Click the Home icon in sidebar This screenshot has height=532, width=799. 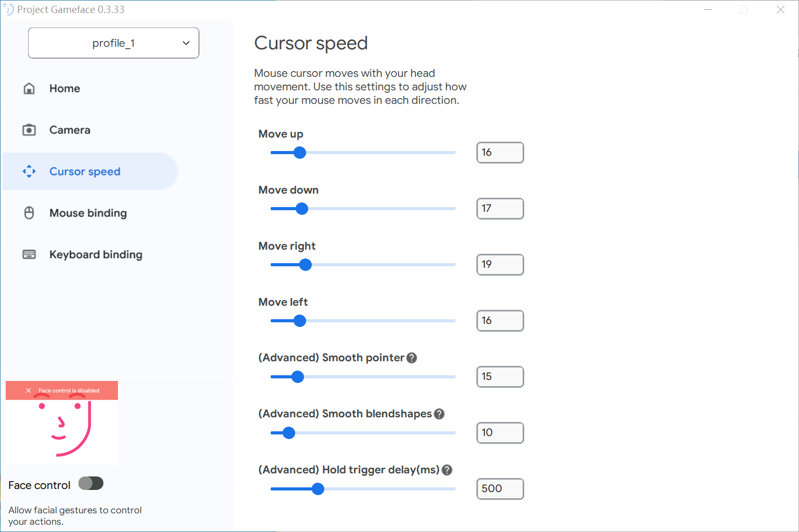coord(29,88)
